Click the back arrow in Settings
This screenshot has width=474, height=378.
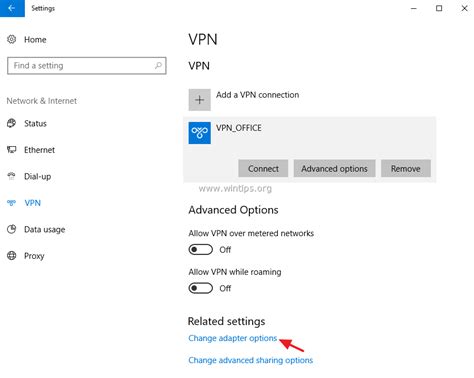click(x=12, y=8)
